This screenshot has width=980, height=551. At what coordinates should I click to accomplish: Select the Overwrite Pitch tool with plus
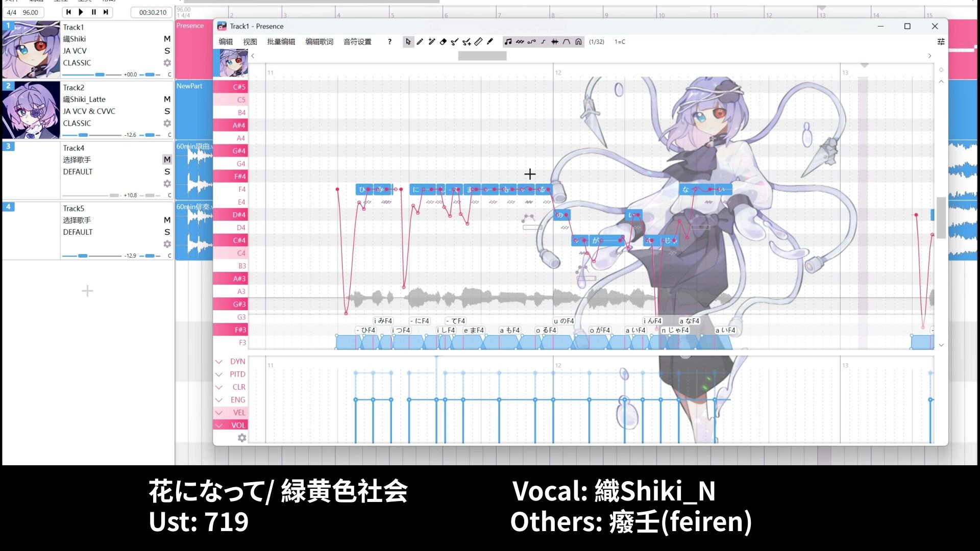(467, 42)
